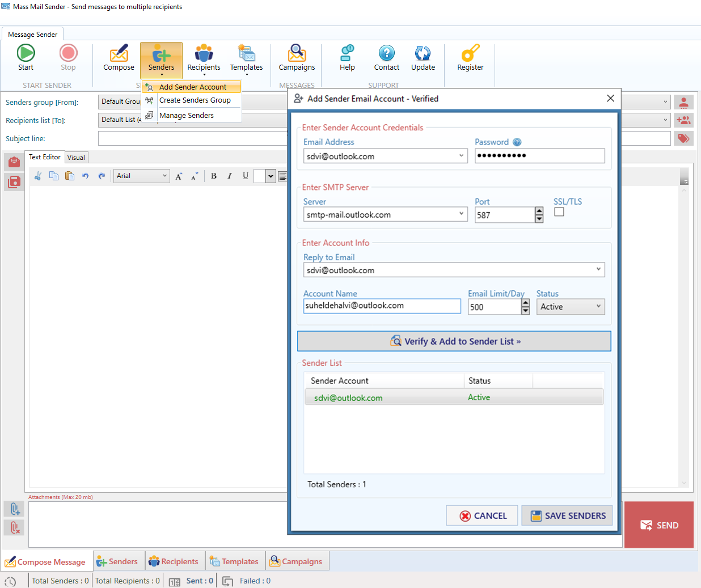Click the copy icon in editor toolbar
Screen dimensions: 701x588
coord(54,176)
